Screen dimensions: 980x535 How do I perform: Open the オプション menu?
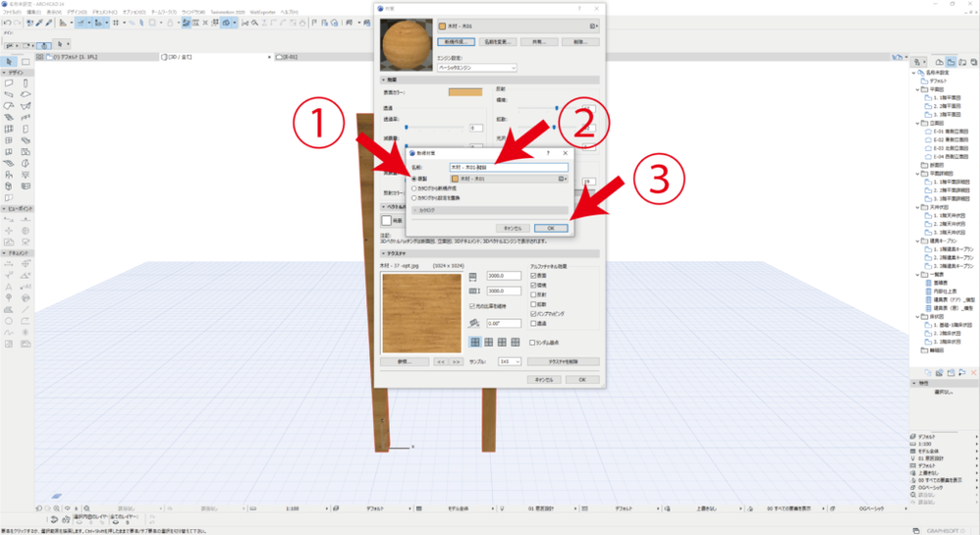pyautogui.click(x=135, y=12)
